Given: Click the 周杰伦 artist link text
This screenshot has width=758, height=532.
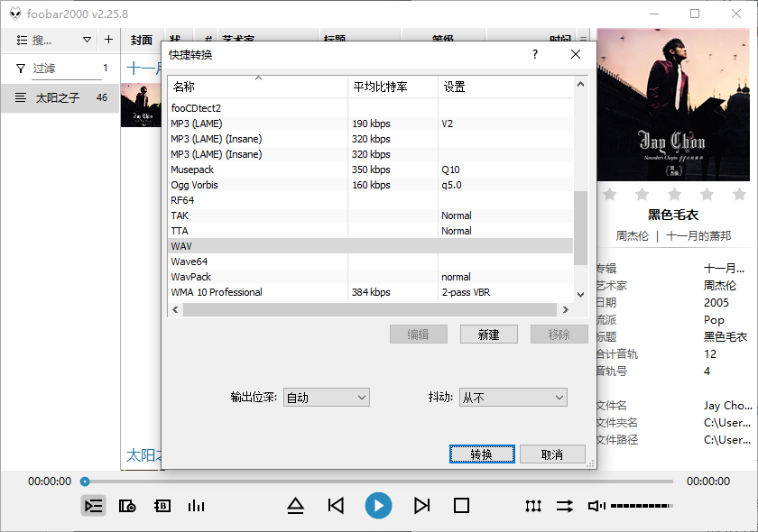Looking at the screenshot, I should tap(633, 236).
